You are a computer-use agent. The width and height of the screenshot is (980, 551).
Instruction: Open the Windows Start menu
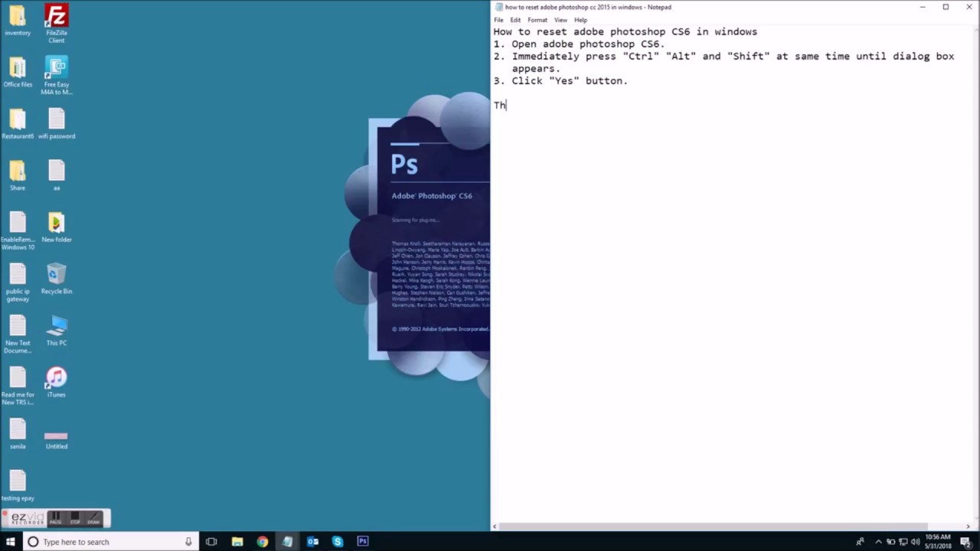coord(11,542)
